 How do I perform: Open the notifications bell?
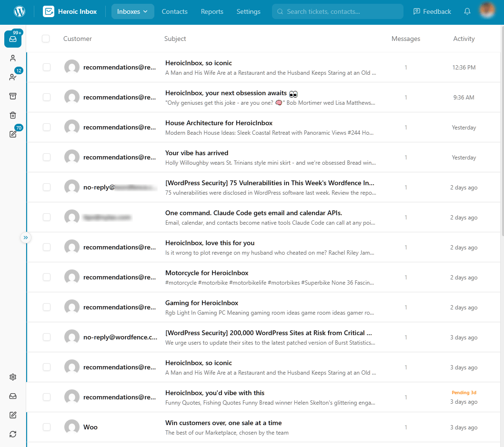point(467,11)
